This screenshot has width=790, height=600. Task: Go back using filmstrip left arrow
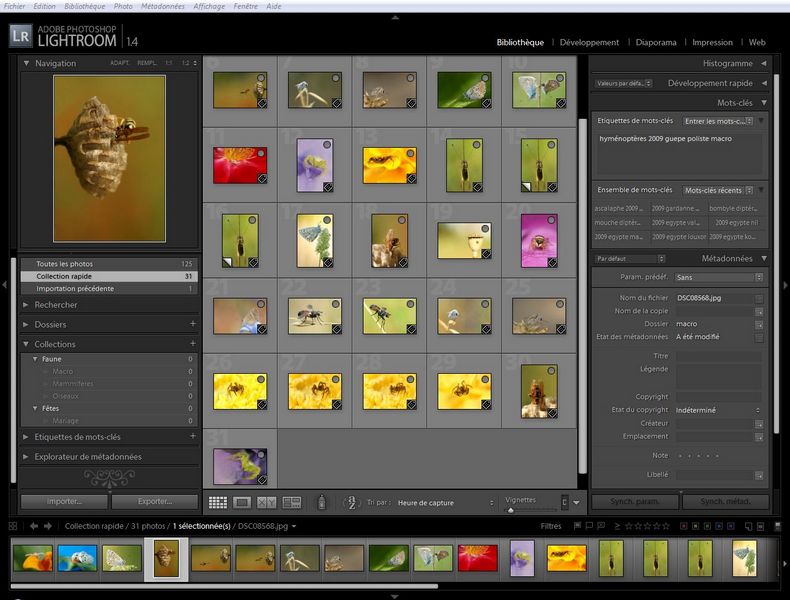pyautogui.click(x=34, y=525)
